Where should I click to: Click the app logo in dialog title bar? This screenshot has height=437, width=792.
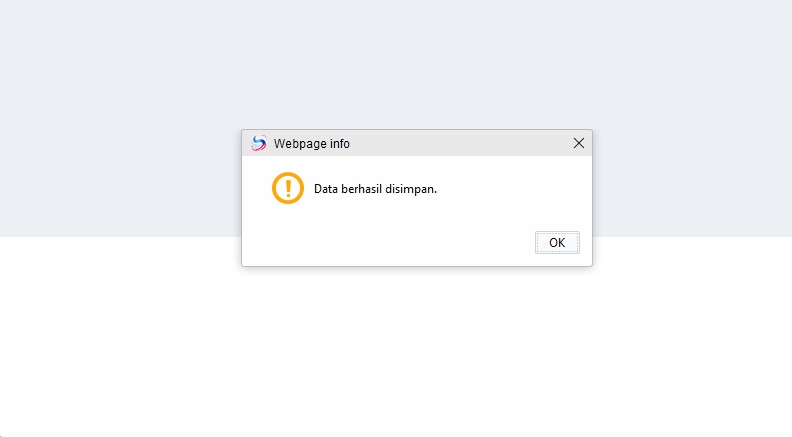pos(259,143)
